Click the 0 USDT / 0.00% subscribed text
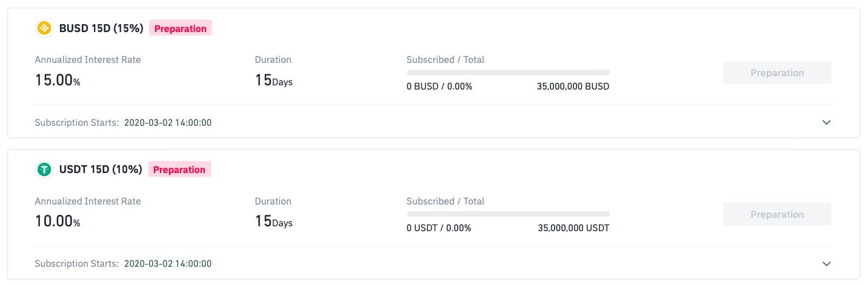This screenshot has height=285, width=868. click(439, 228)
